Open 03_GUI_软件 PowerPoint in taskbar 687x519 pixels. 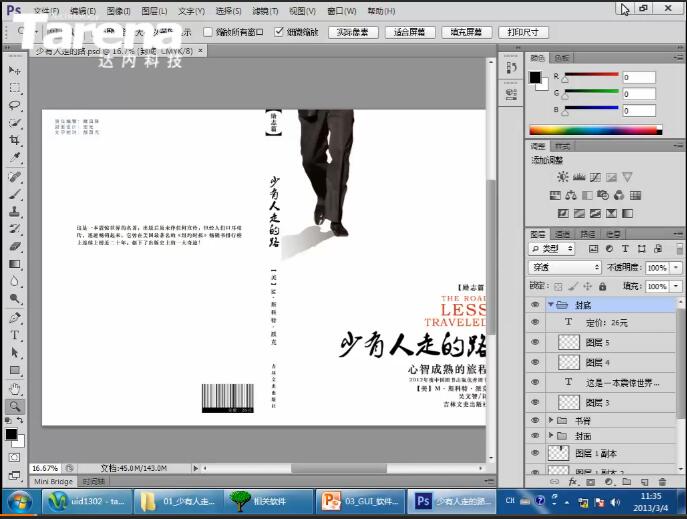tap(361, 501)
